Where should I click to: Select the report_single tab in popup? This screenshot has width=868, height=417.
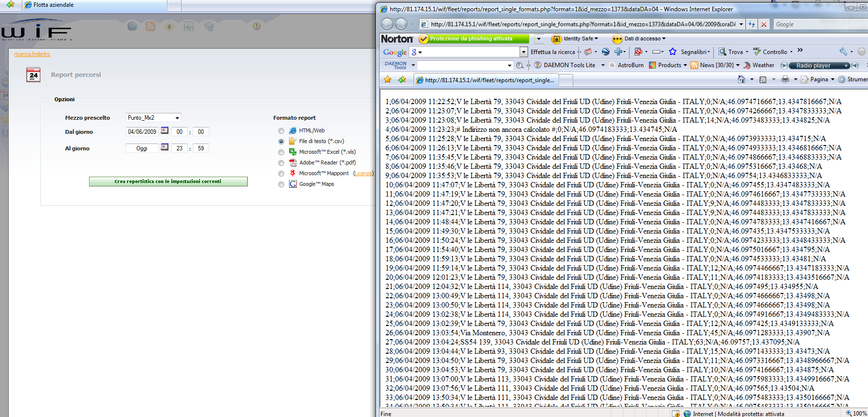pyautogui.click(x=486, y=80)
